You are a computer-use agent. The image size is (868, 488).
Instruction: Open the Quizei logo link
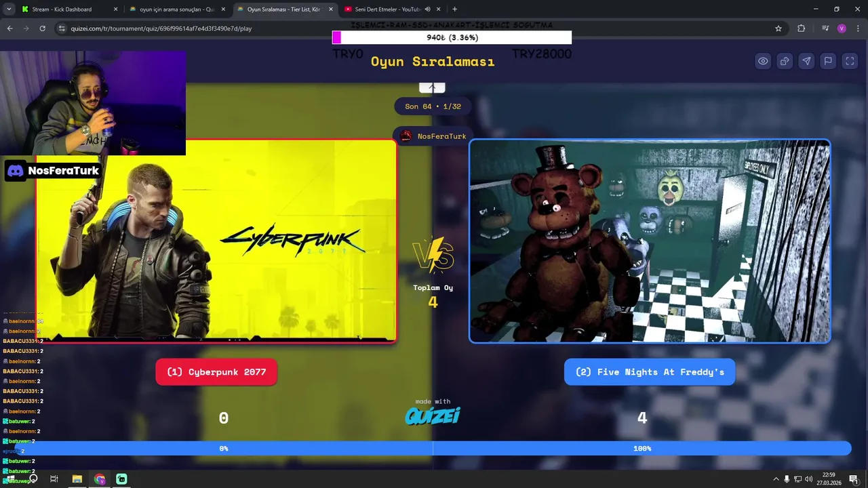tap(433, 415)
